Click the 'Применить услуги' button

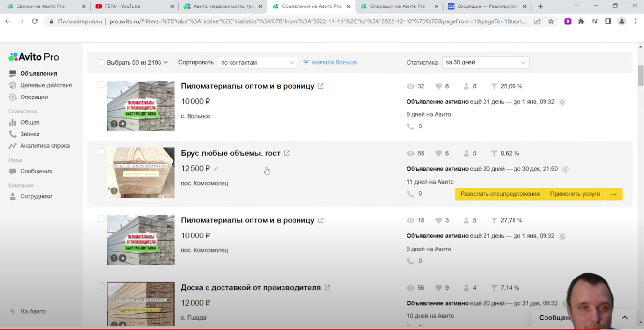tap(575, 194)
